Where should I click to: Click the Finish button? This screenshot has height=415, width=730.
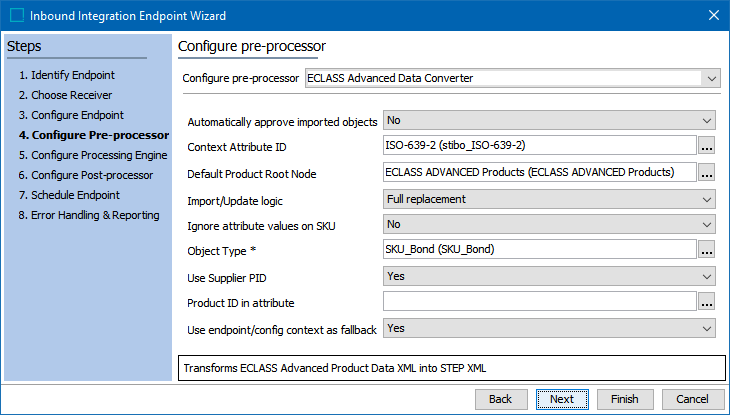[x=625, y=399]
